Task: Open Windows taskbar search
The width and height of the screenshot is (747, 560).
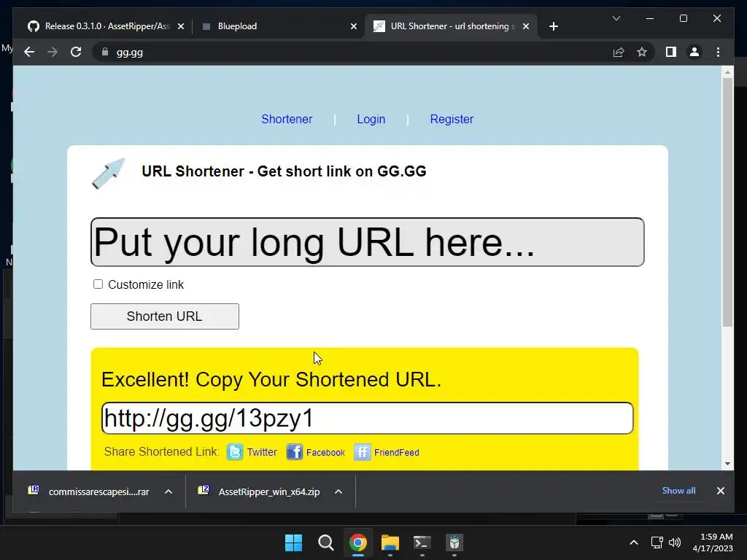Action: coord(326,542)
